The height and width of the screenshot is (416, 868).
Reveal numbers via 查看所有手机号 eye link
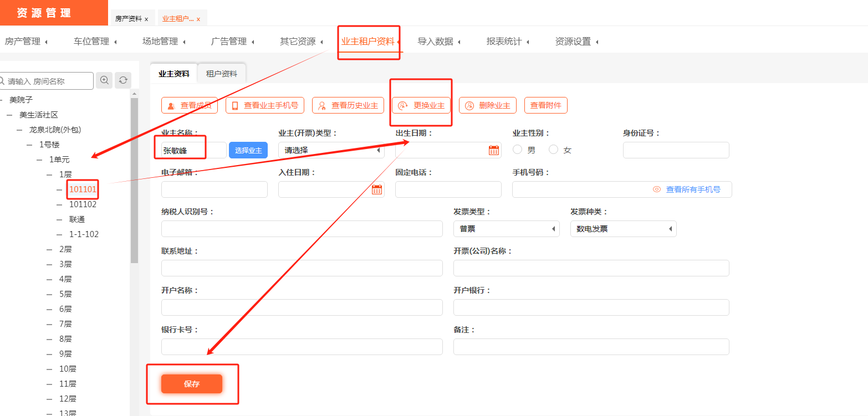coord(687,189)
